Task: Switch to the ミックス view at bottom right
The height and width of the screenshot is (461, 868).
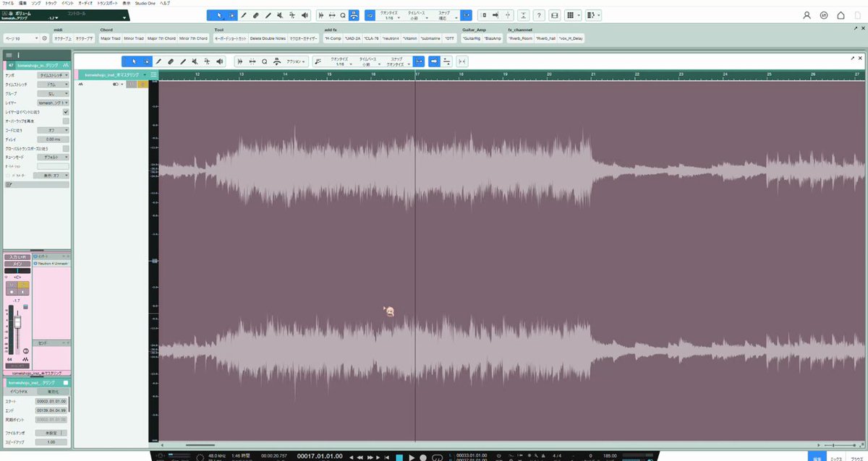Action: (x=836, y=458)
